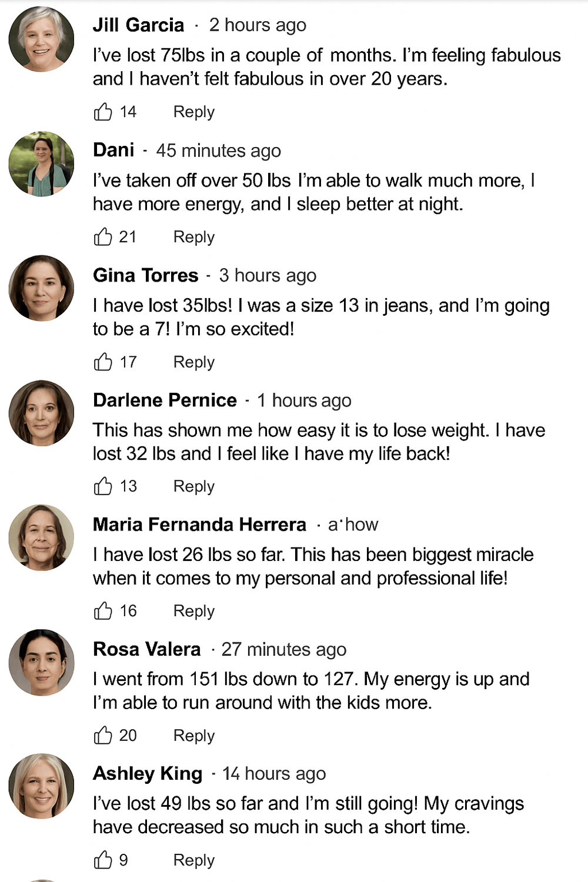Click thumbs-up icon on Dani's comment
The image size is (588, 882).
(x=103, y=236)
